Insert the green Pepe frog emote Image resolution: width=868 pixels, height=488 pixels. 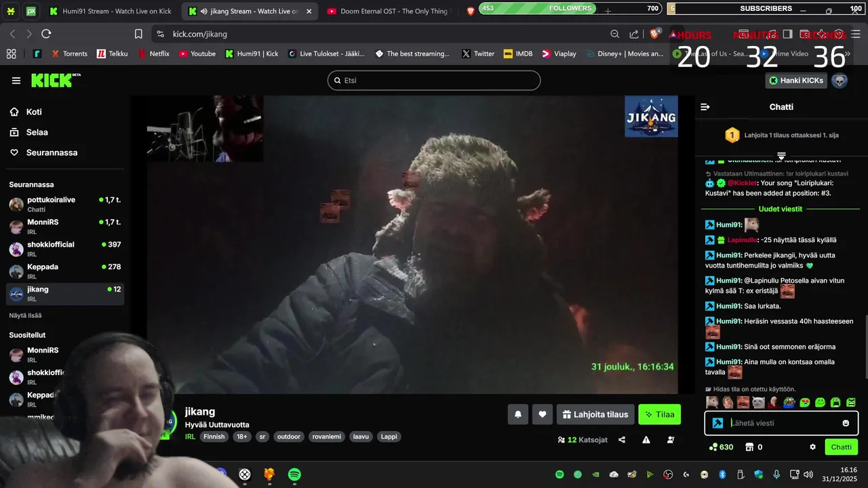tap(789, 402)
